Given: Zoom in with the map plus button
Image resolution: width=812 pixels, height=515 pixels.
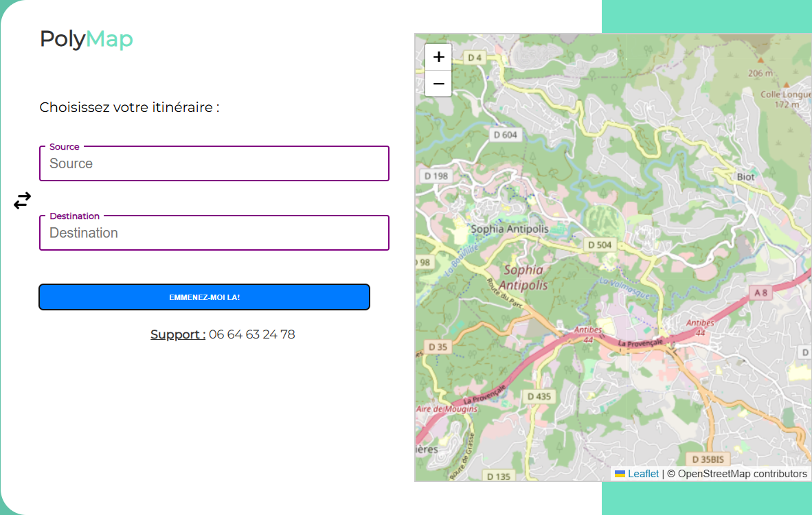Looking at the screenshot, I should pyautogui.click(x=438, y=57).
